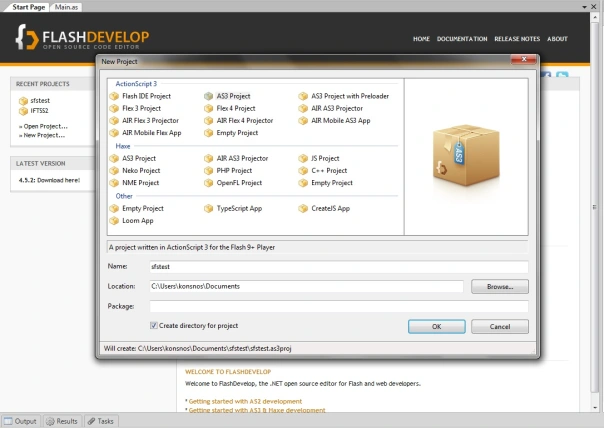
Task: Click the New Project... link in sidebar
Action: point(44,135)
